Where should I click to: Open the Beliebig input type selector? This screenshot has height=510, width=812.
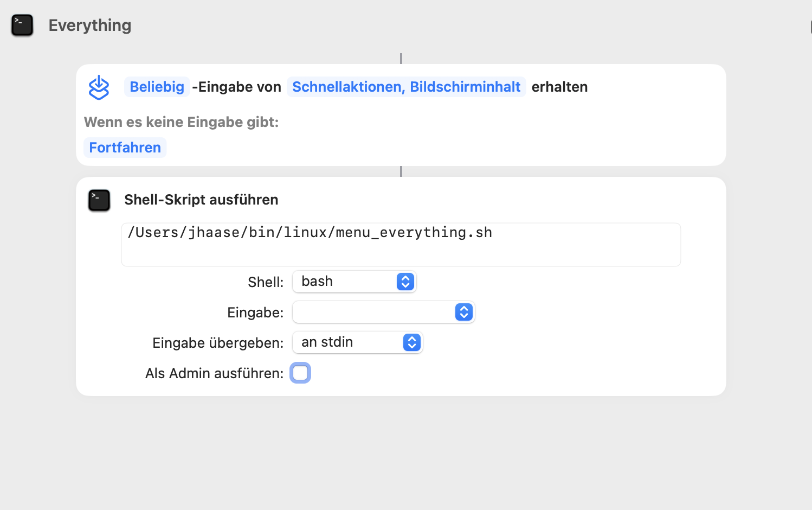157,87
